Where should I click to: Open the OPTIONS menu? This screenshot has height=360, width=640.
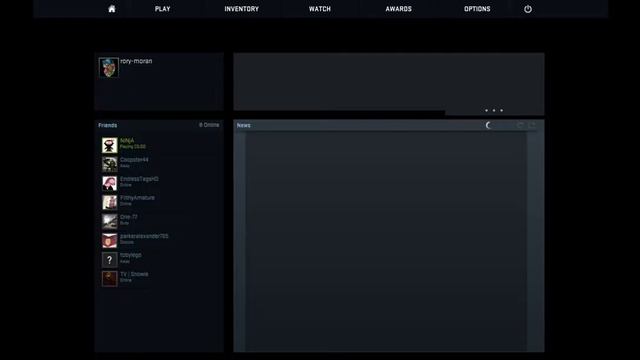point(477,9)
